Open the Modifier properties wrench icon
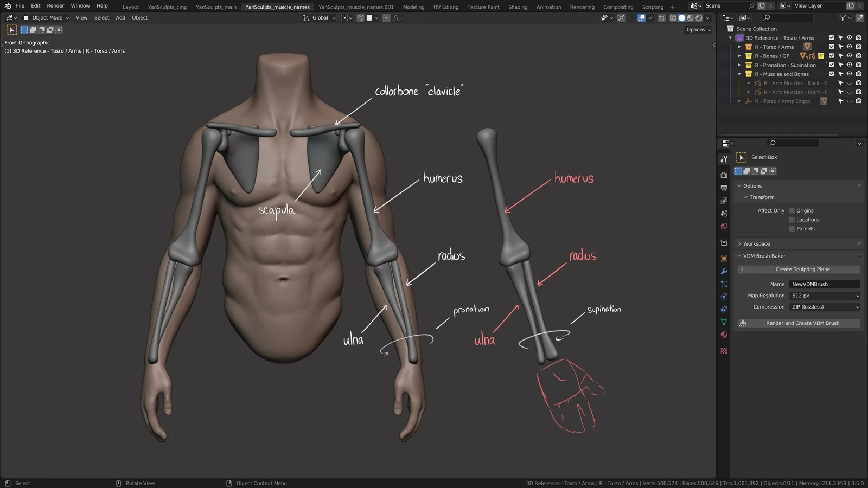 tap(724, 271)
